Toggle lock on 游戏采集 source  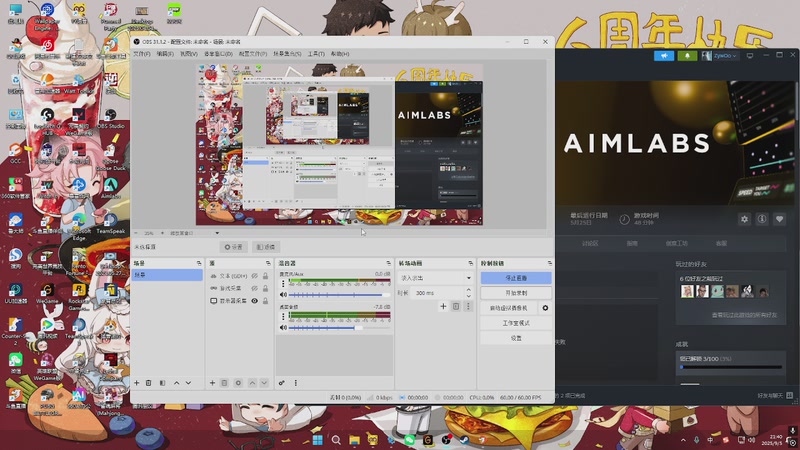click(x=265, y=288)
